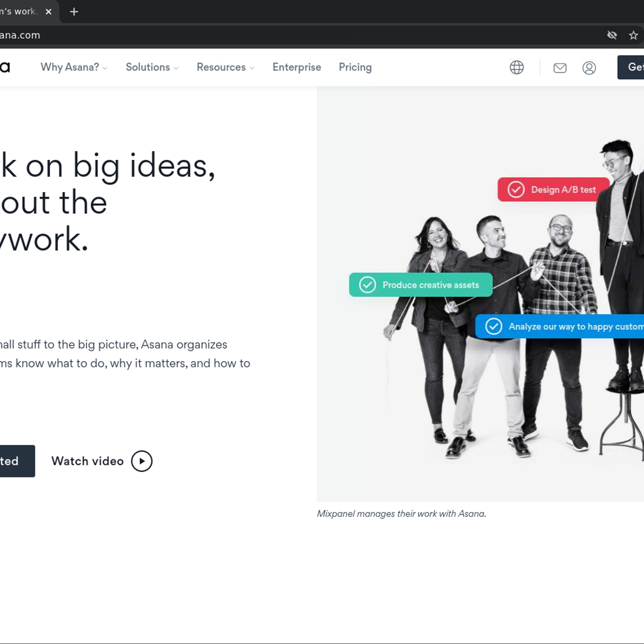Click the Produce creative assets tag

click(421, 285)
